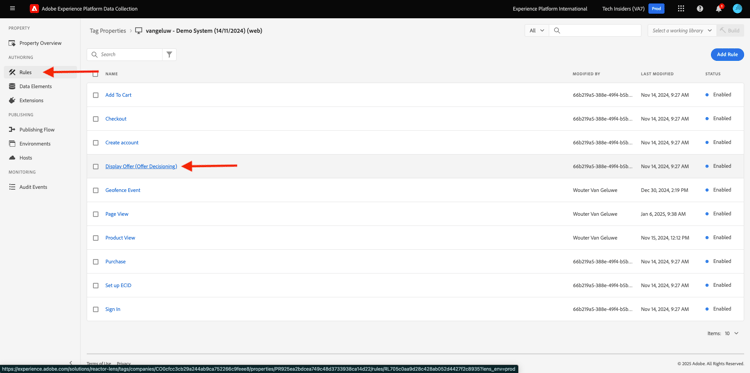The width and height of the screenshot is (750, 373).
Task: Click the Adobe logo icon
Action: [x=34, y=9]
